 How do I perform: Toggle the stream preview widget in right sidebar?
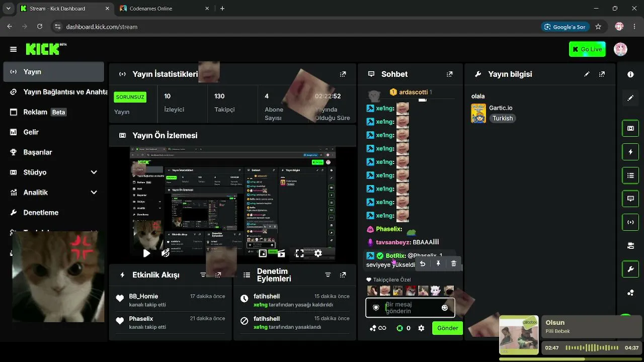coord(630,128)
